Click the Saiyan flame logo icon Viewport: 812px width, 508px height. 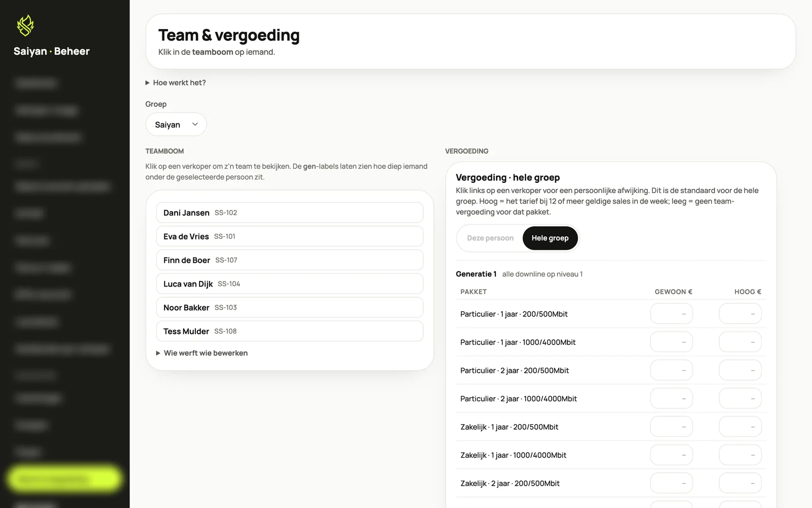click(x=25, y=25)
